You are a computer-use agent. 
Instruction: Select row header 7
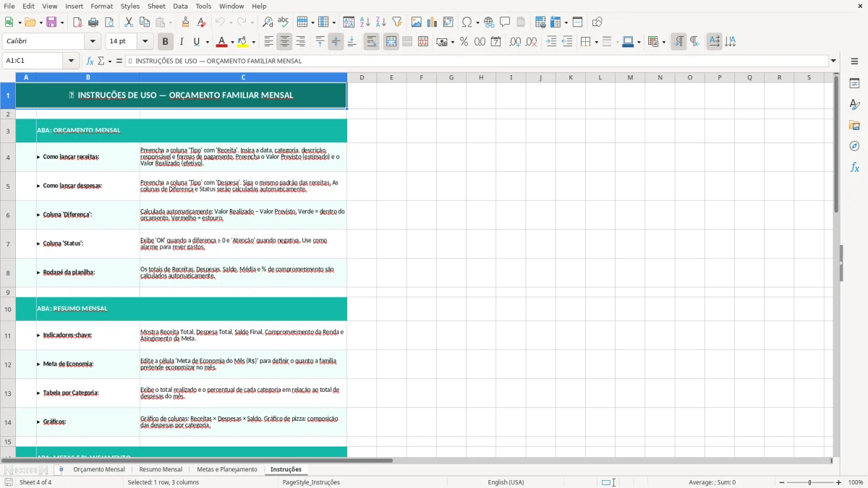coord(8,244)
